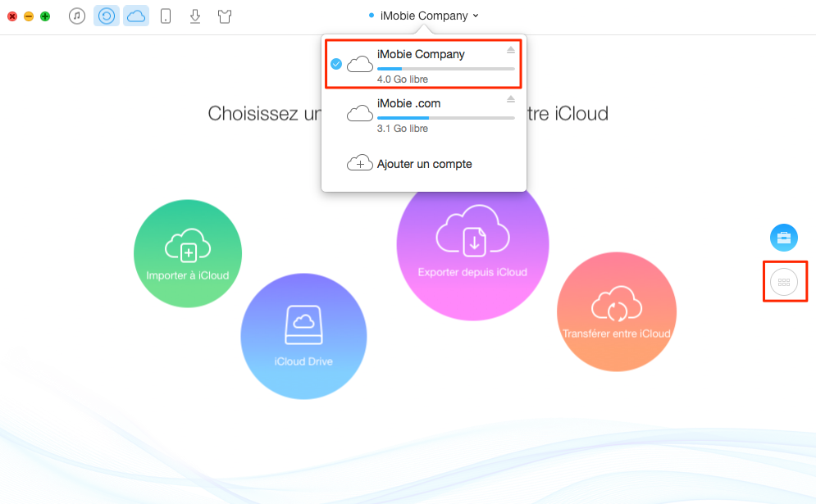Expand the iMobie Company account dropdown

click(424, 16)
